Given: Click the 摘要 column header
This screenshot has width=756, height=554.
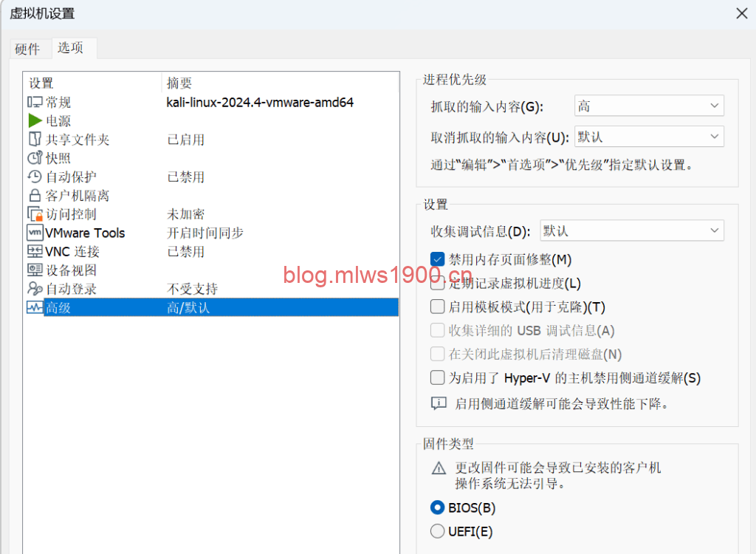Looking at the screenshot, I should [179, 83].
